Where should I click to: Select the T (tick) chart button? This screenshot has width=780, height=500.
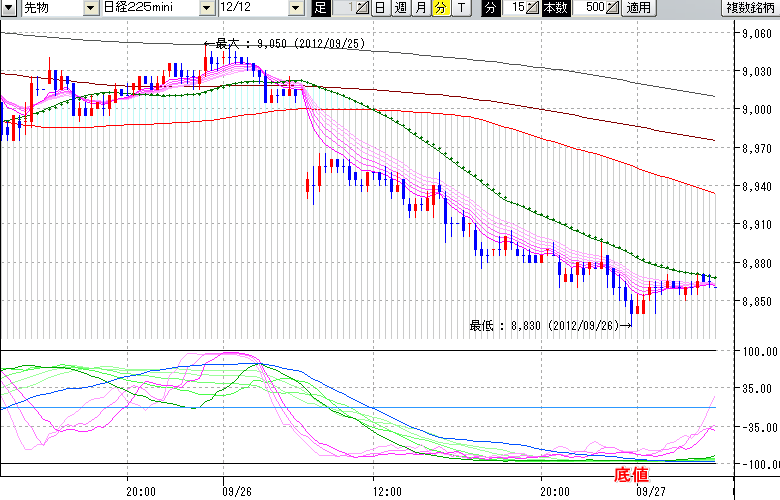pyautogui.click(x=460, y=8)
